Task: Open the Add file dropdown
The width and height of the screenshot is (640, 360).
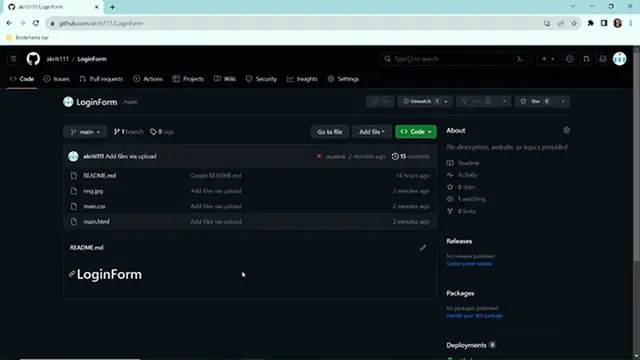Action: (x=372, y=132)
